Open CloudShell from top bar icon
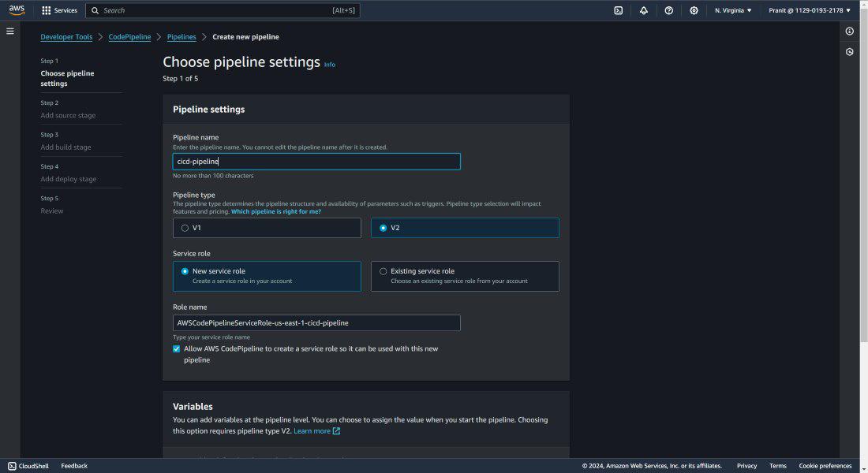The image size is (868, 473). tap(619, 10)
